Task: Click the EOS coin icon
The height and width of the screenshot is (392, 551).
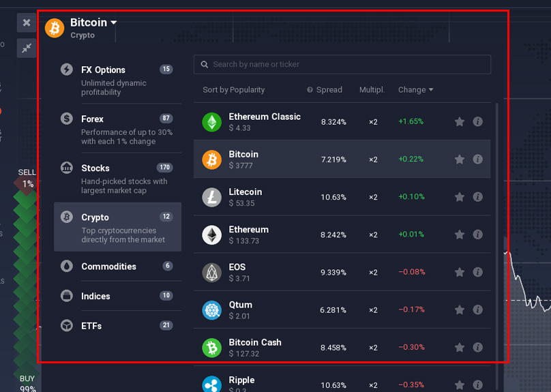Action: (x=212, y=273)
